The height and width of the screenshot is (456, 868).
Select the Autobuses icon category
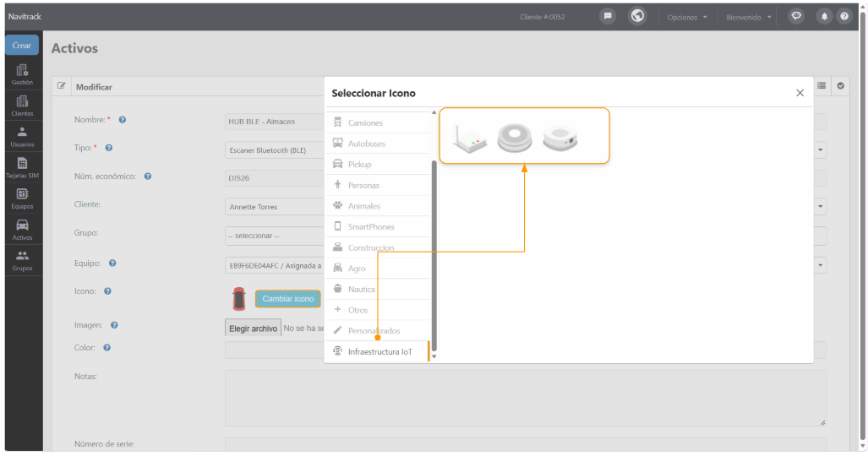[x=378, y=144]
